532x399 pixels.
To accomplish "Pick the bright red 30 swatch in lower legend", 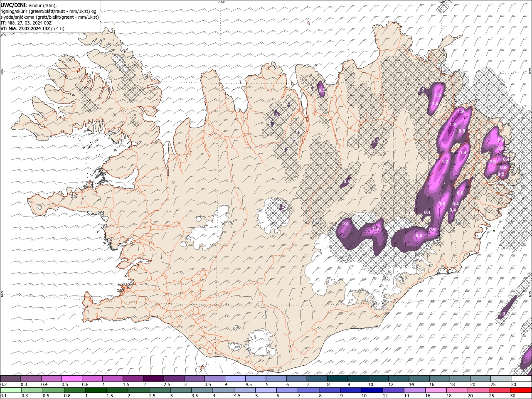I will click(x=521, y=390).
